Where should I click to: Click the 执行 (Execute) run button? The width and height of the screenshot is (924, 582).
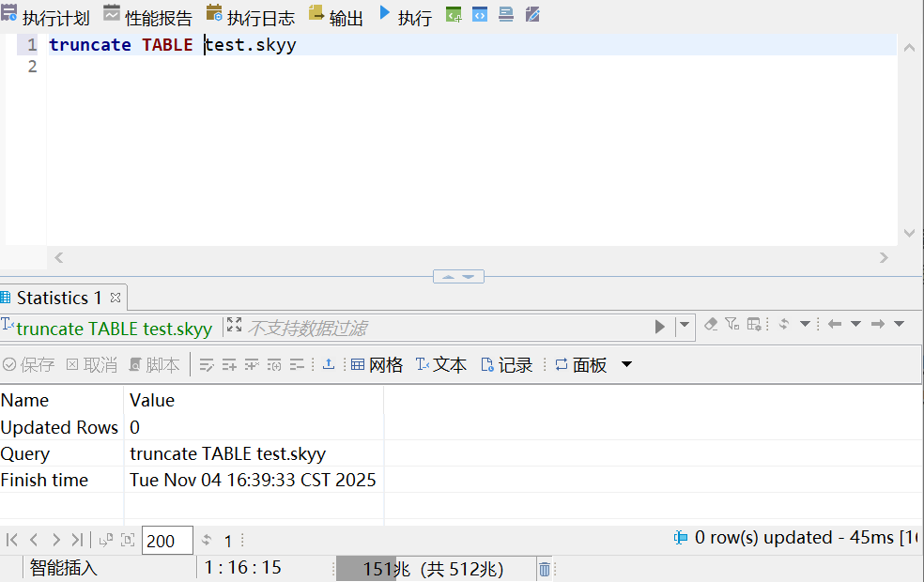[405, 17]
